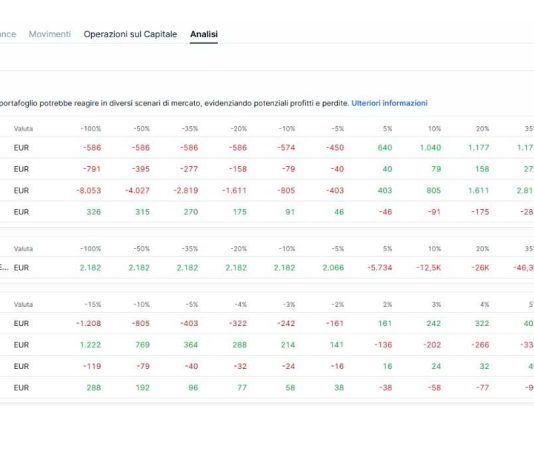Click the 364 value
The height and width of the screenshot is (462, 534).
(x=191, y=345)
